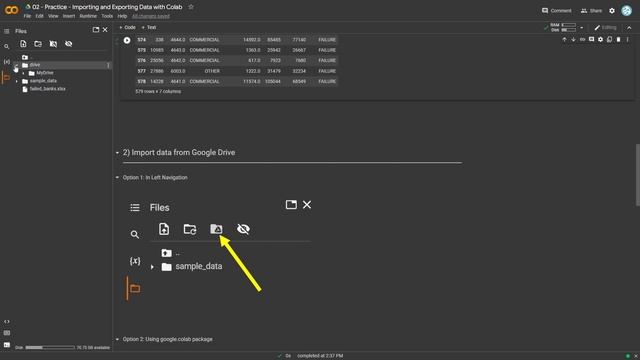Click the notebook vertical scrollbar

click(637, 175)
